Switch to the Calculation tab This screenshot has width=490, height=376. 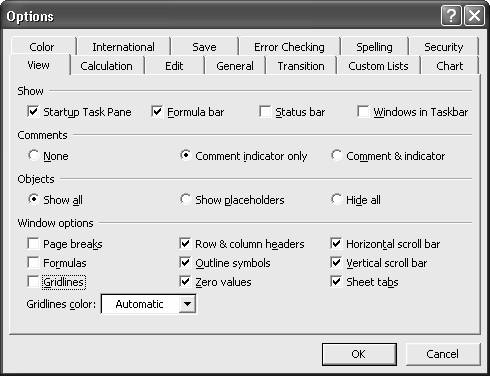pos(106,66)
